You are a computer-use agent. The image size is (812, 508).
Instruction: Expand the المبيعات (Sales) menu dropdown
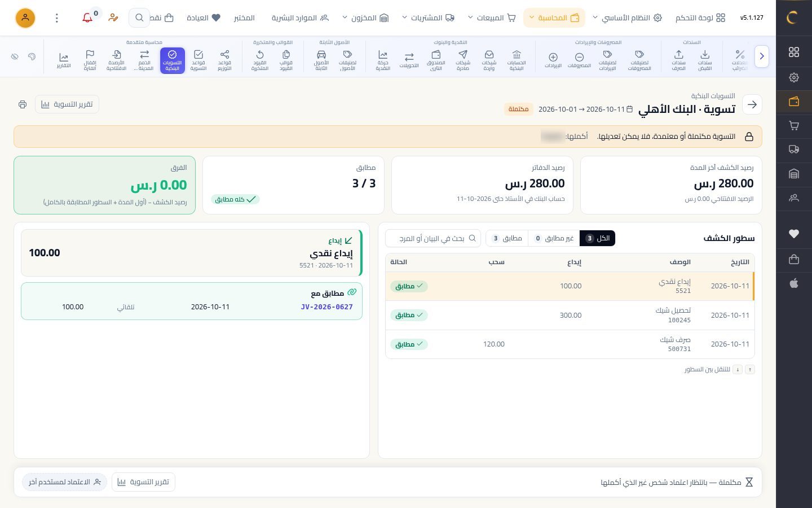[x=492, y=18]
